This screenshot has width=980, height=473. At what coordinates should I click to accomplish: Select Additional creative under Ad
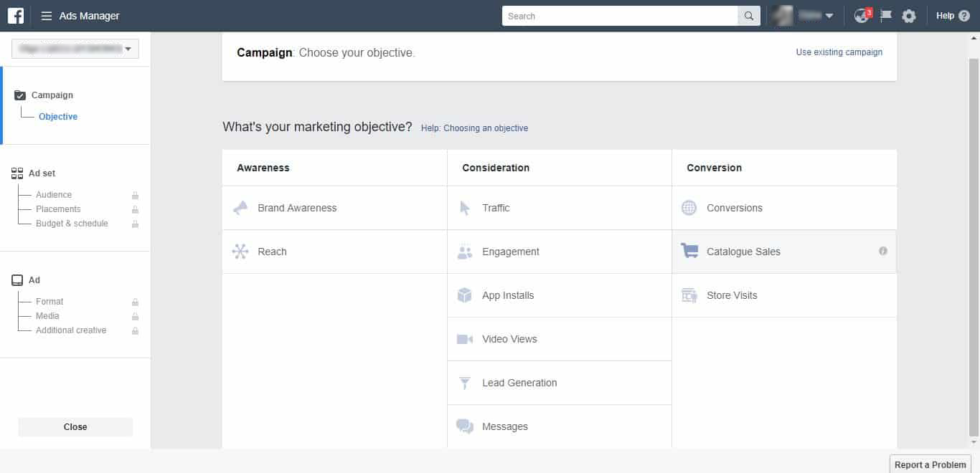point(71,330)
